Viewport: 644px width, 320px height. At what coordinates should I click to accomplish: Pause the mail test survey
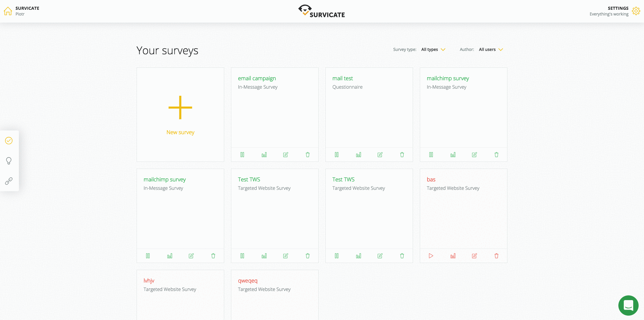[336, 155]
